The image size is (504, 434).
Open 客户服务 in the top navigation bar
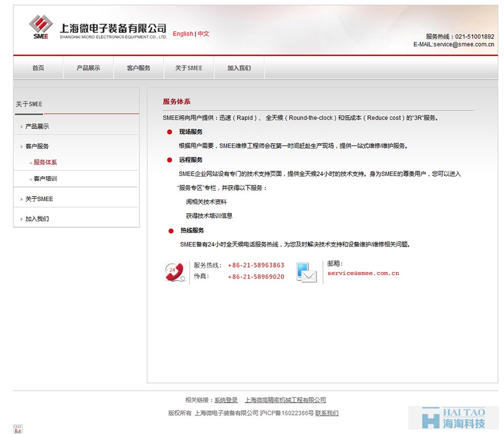point(138,68)
